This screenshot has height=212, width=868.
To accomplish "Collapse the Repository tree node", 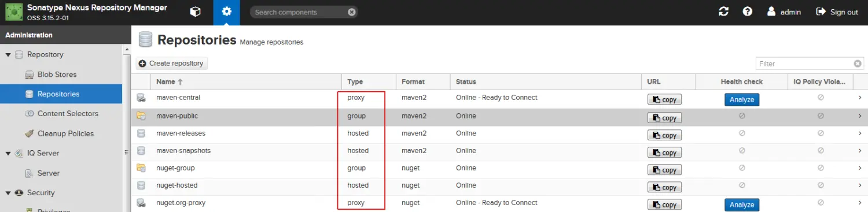I will click(8, 55).
